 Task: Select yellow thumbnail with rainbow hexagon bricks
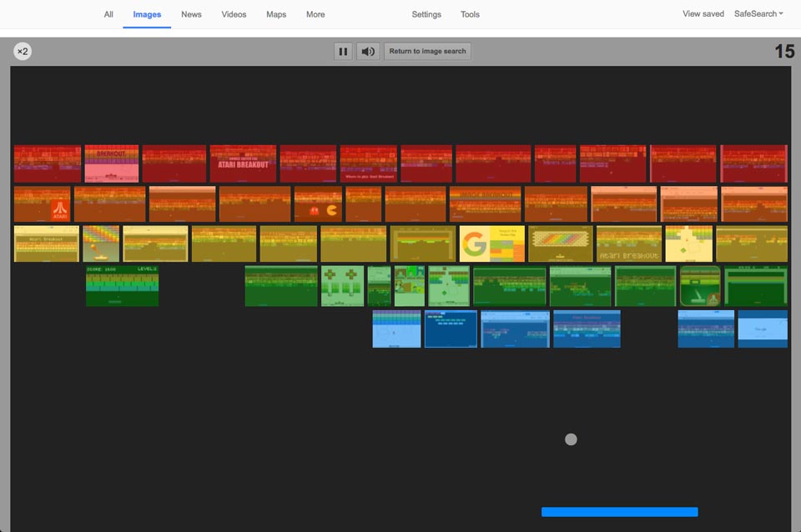(x=561, y=243)
